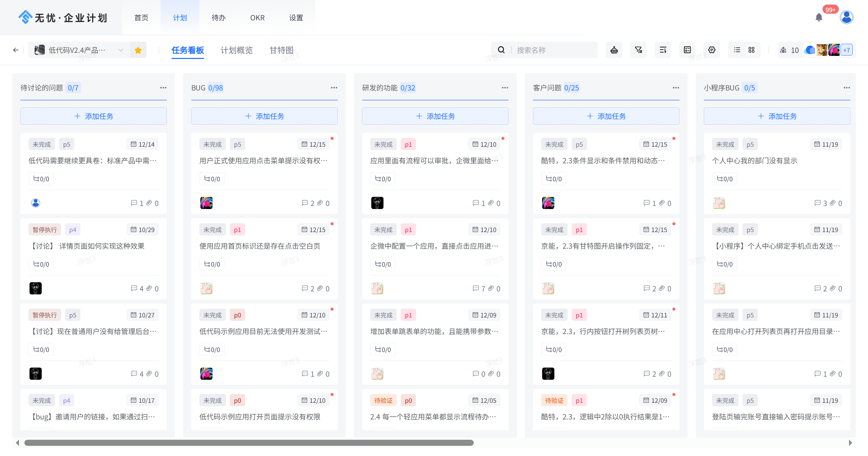The height and width of the screenshot is (456, 868).
Task: Open the OKR menu item
Action: tap(257, 18)
